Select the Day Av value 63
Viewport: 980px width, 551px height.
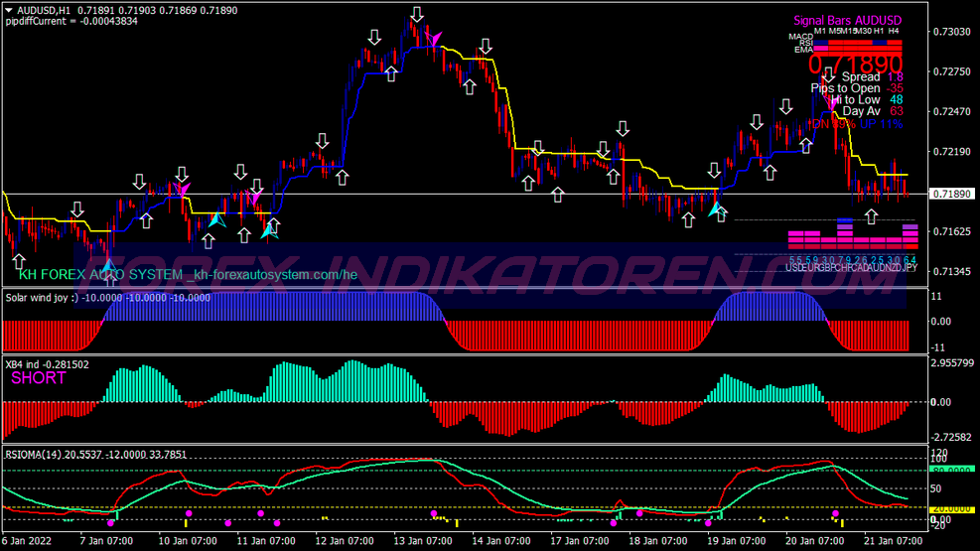click(897, 111)
